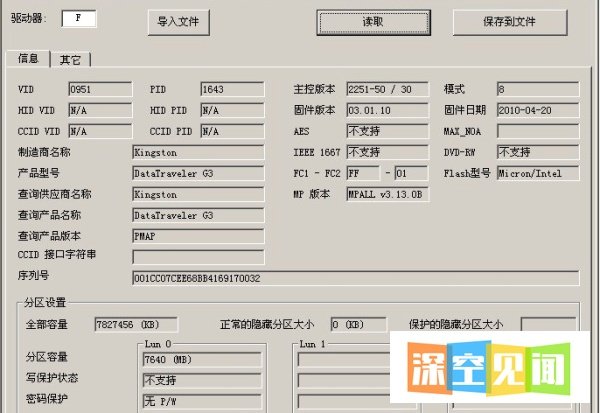The width and height of the screenshot is (600, 413).
Task: Click the 正常的隐藏分区大小 field 0 (KB)
Action: coord(358,325)
